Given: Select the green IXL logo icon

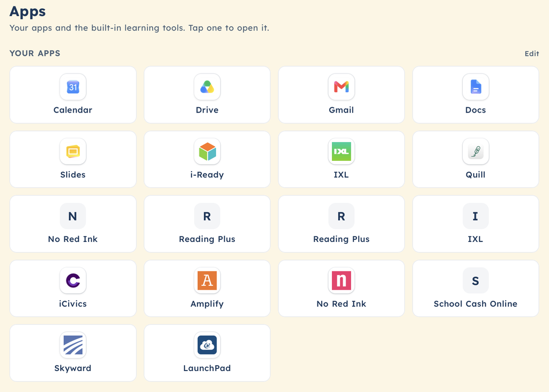Looking at the screenshot, I should point(342,151).
